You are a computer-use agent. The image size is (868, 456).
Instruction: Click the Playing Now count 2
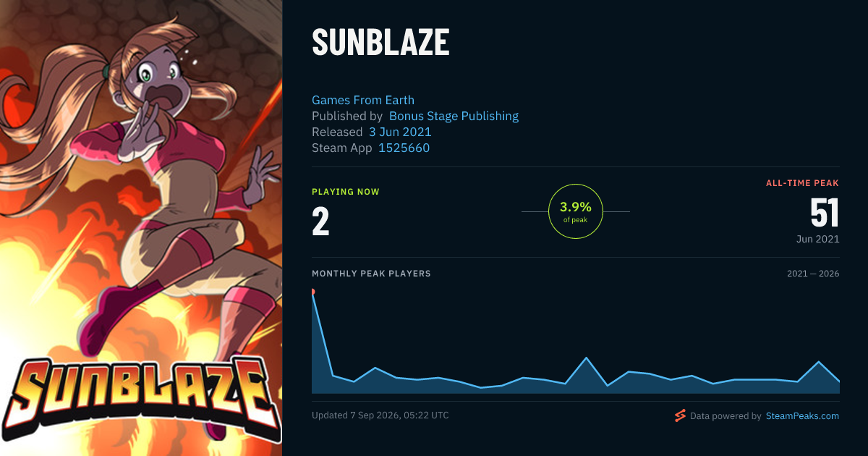pos(320,221)
